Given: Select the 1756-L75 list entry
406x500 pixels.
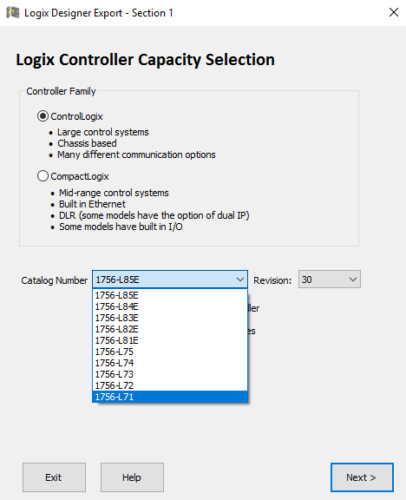Looking at the screenshot, I should point(170,352).
